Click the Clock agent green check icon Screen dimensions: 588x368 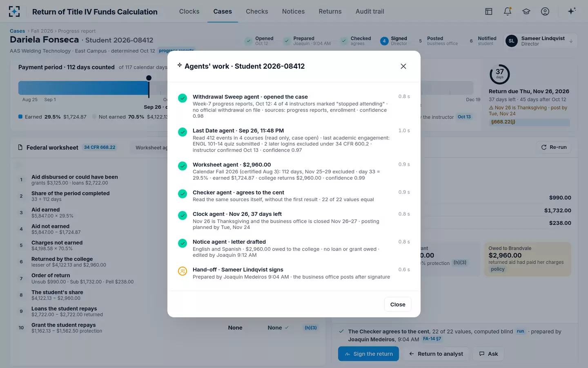tap(183, 215)
